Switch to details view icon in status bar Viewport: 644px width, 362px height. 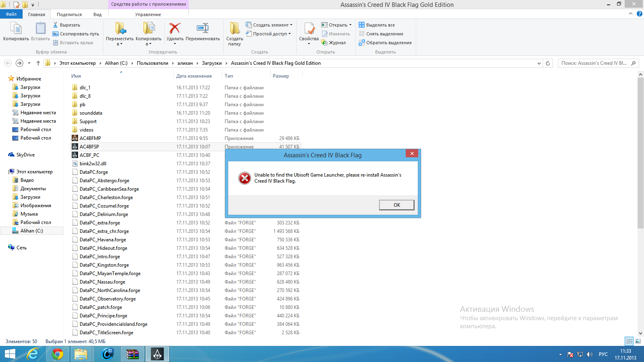click(x=629, y=341)
